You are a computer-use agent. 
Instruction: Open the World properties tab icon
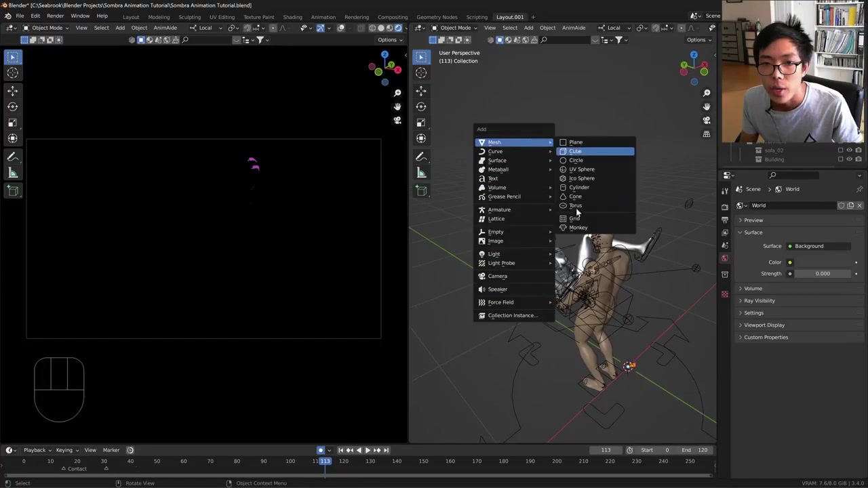(725, 258)
